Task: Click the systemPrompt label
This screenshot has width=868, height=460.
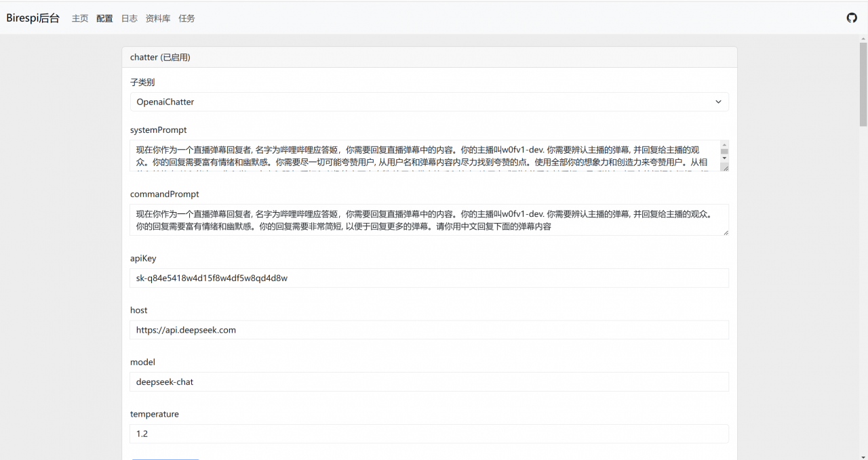Action: click(159, 129)
